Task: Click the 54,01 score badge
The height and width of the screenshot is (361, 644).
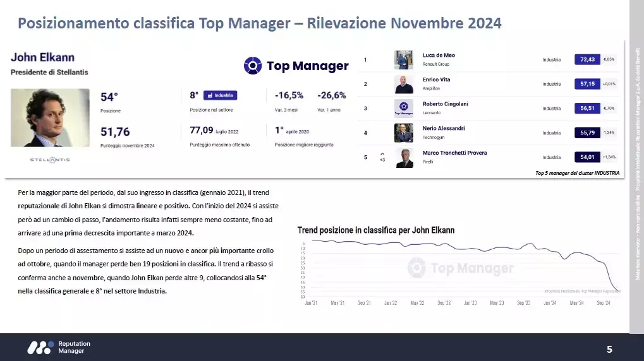Action: click(587, 157)
